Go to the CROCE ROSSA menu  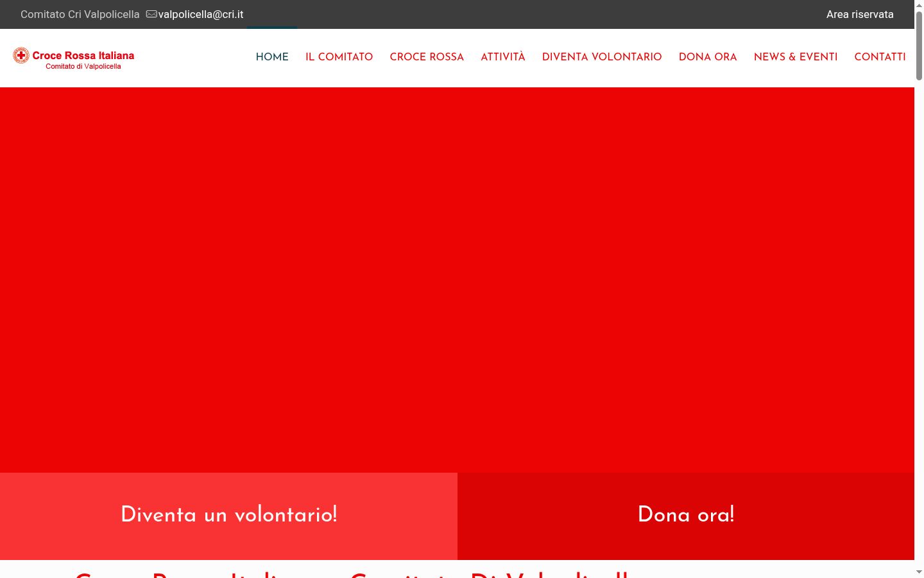pos(427,57)
